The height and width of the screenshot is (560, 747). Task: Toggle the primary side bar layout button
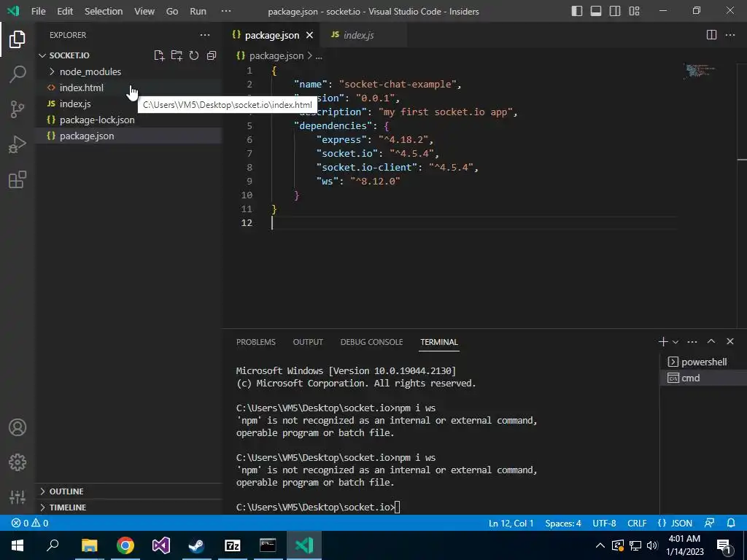(577, 11)
